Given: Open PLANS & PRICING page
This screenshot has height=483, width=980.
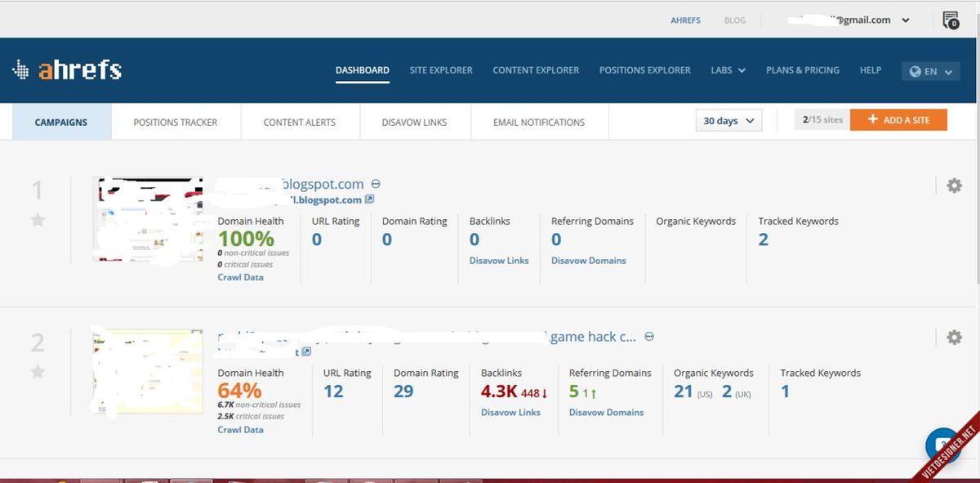Looking at the screenshot, I should (803, 70).
